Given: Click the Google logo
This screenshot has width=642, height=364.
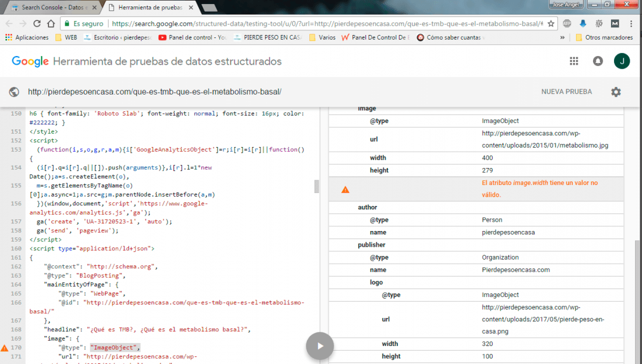Looking at the screenshot, I should pos(30,61).
